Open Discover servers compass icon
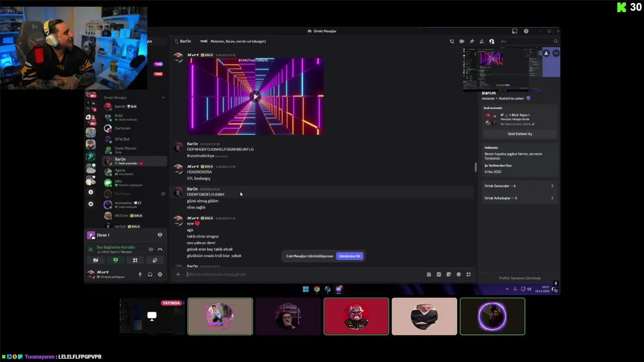 [91, 204]
